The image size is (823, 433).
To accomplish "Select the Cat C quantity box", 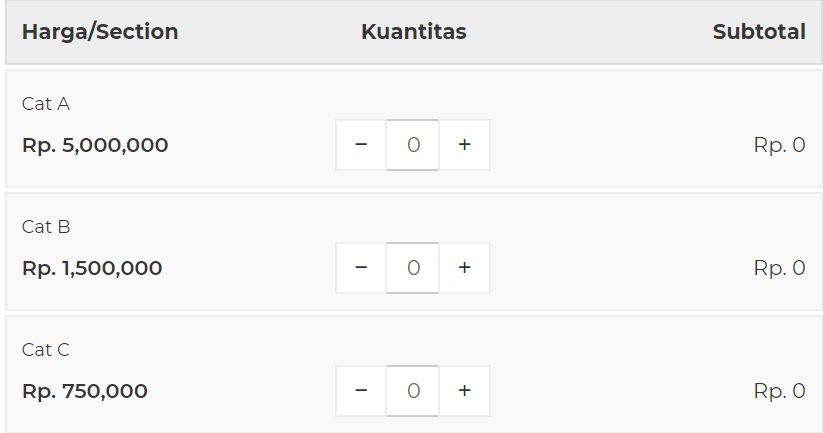I will [x=413, y=391].
